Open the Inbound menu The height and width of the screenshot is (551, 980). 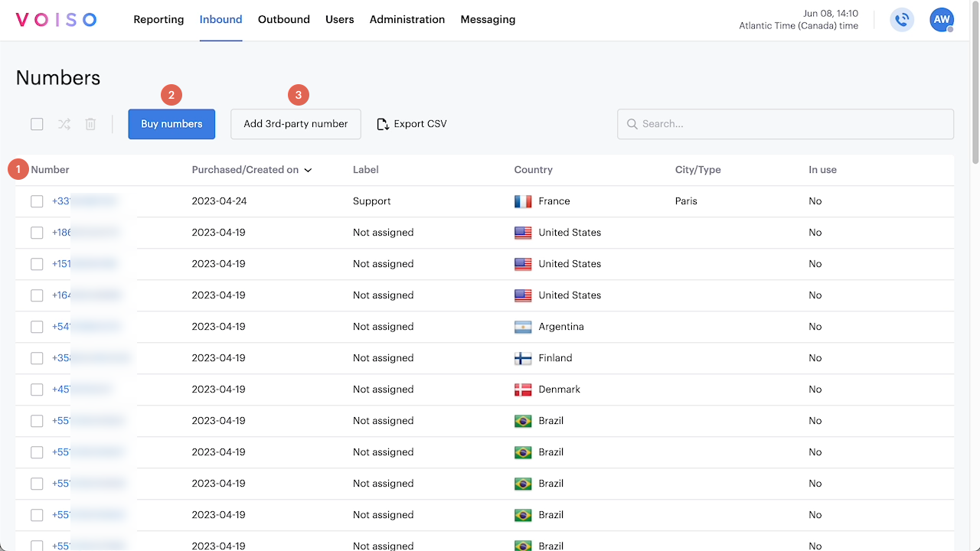[x=220, y=20]
